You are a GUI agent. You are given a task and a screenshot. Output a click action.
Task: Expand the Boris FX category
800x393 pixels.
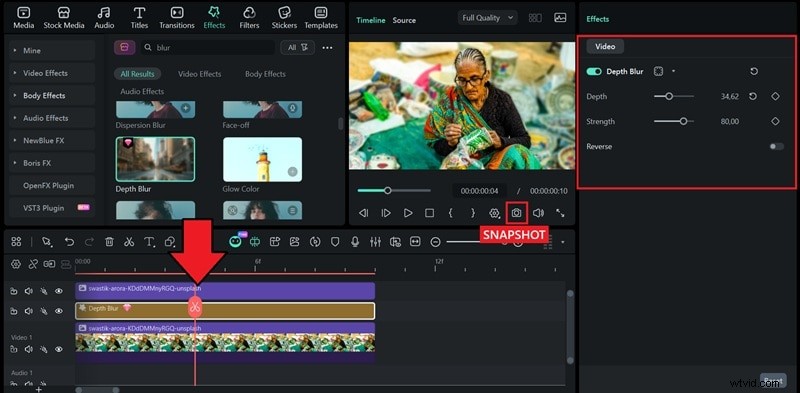pos(52,163)
